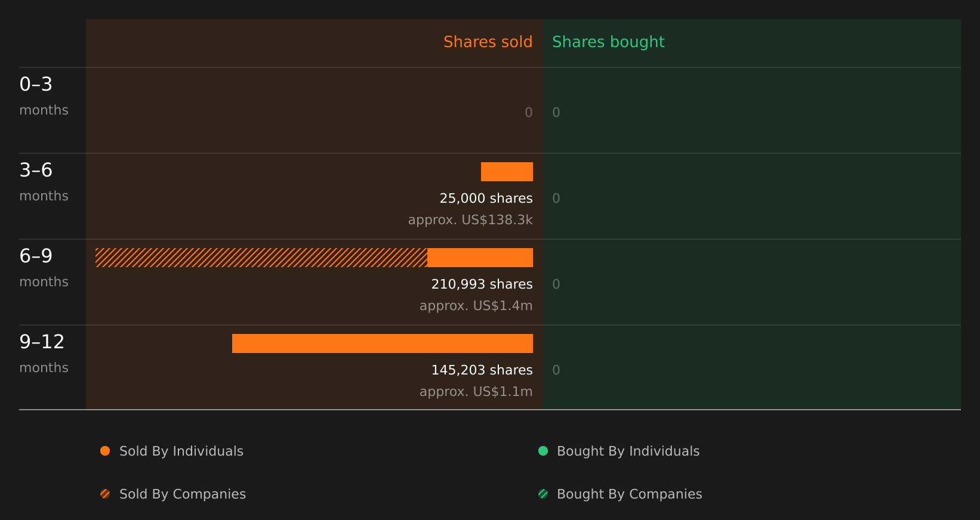
Task: Click the sold zero value in 0–3 months row
Action: [x=529, y=113]
